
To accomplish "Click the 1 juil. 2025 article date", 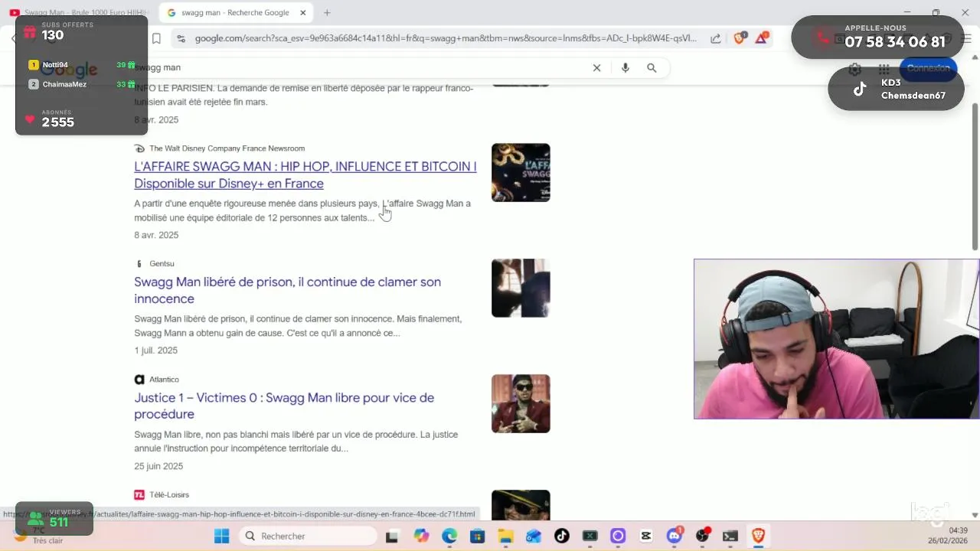I will click(155, 350).
